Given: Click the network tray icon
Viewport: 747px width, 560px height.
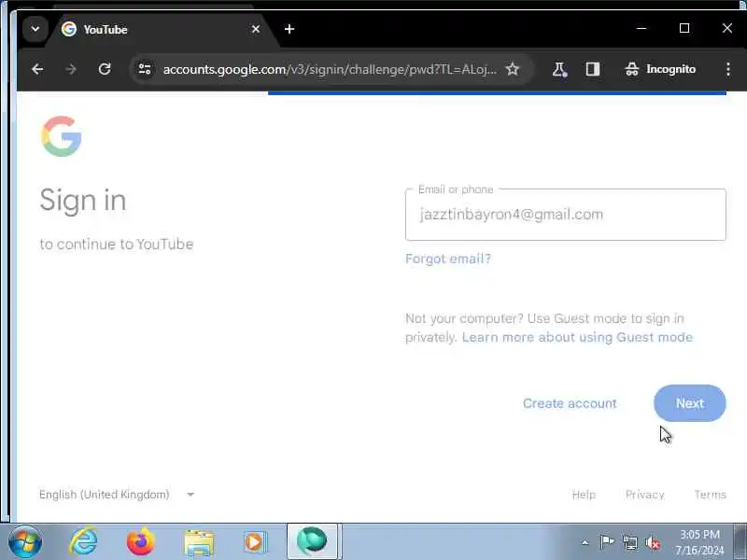Looking at the screenshot, I should pos(629,542).
